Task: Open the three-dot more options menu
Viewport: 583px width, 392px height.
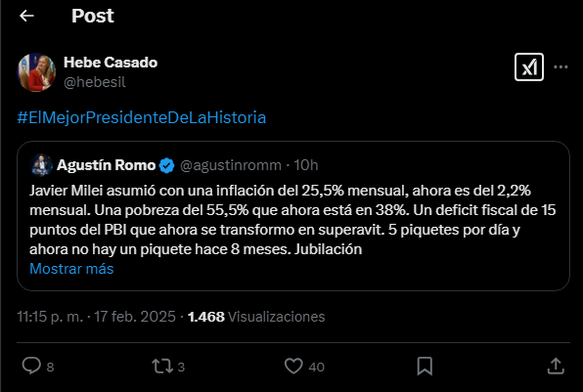Action: [x=561, y=67]
